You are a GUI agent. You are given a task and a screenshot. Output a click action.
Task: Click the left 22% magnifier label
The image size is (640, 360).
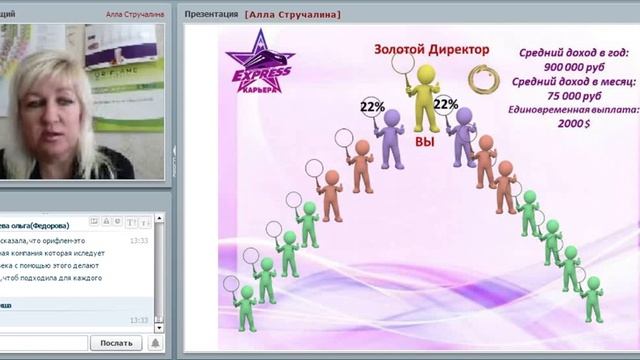pyautogui.click(x=372, y=107)
